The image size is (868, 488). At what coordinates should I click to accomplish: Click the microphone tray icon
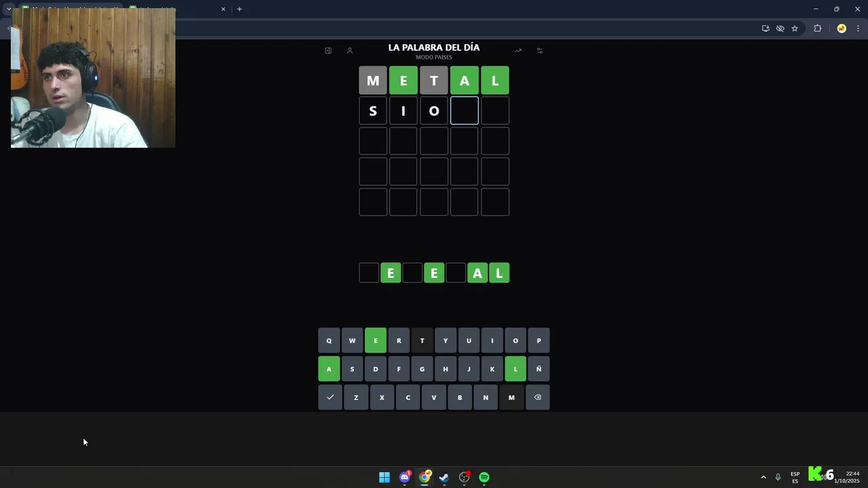(x=778, y=477)
